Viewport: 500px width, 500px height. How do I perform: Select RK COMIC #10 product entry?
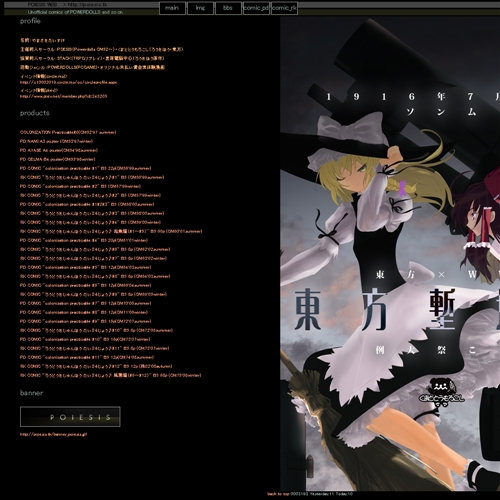(x=96, y=330)
